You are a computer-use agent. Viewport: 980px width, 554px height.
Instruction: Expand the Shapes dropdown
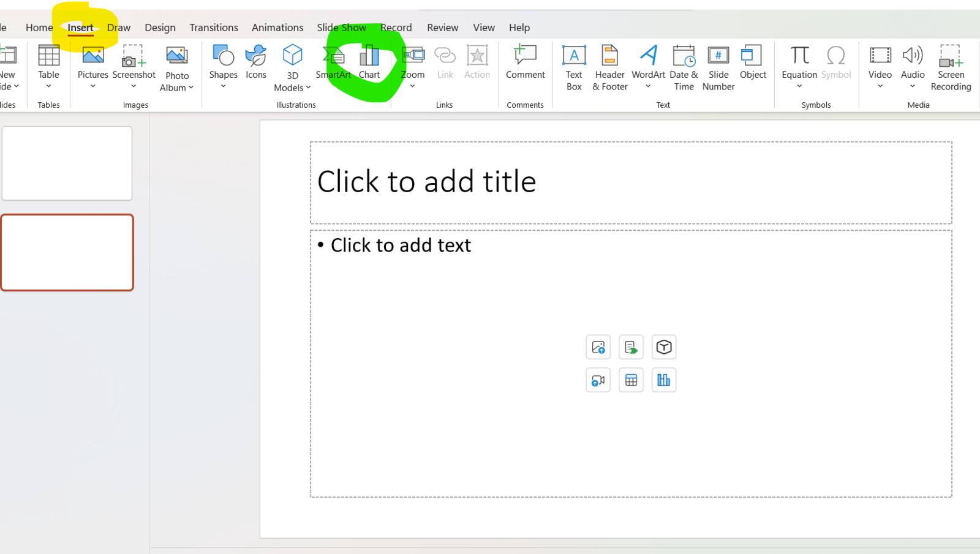223,86
